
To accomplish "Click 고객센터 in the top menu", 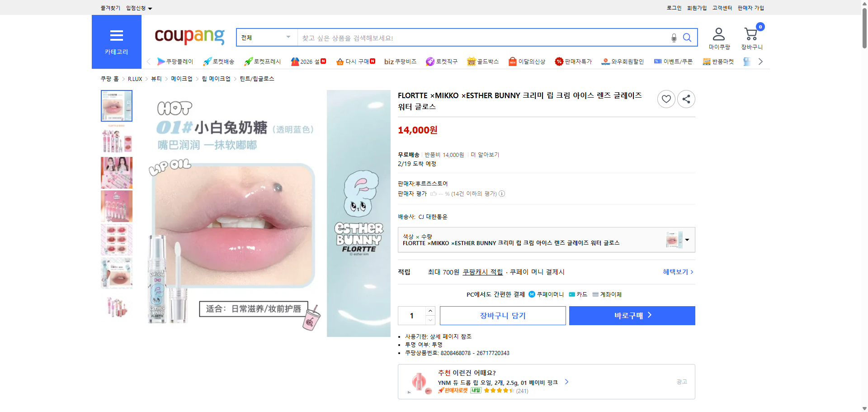I will point(722,8).
